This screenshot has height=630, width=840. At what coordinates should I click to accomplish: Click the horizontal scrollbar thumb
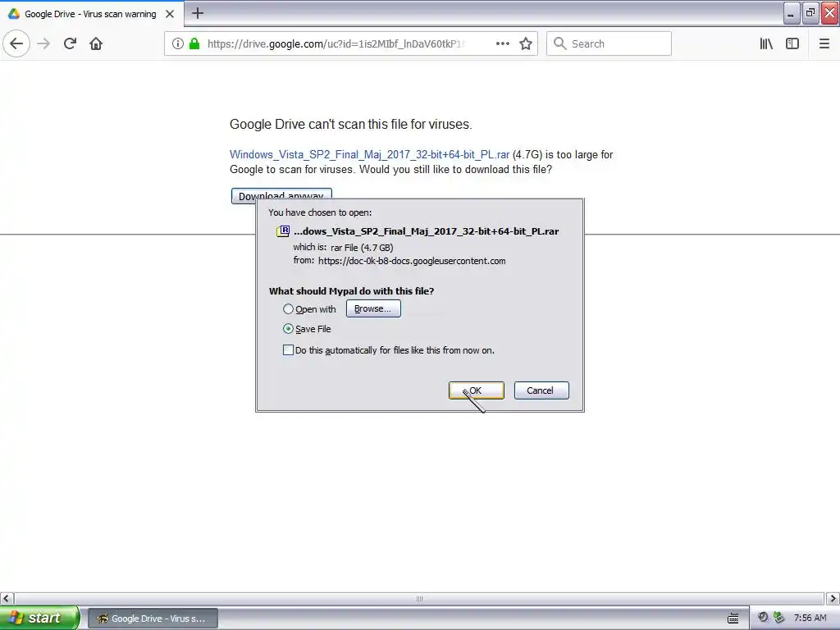419,598
